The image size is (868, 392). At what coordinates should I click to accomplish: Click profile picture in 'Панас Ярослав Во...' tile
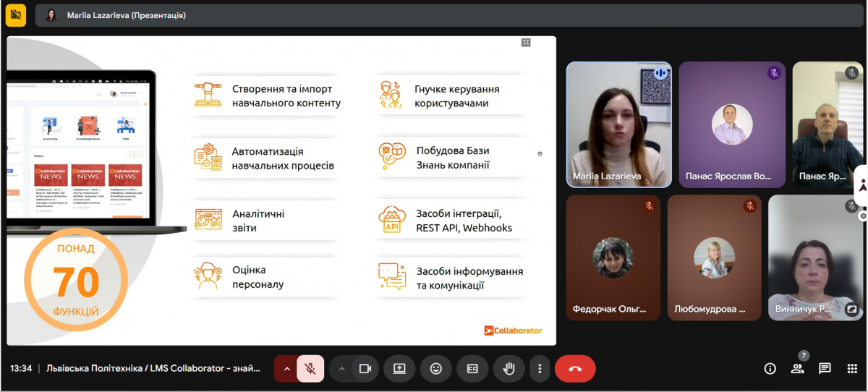732,124
